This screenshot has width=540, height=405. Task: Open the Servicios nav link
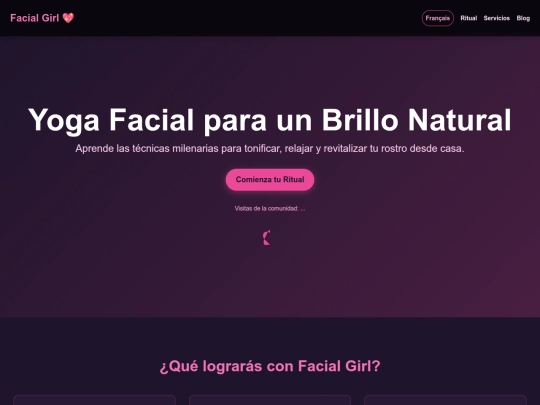496,18
